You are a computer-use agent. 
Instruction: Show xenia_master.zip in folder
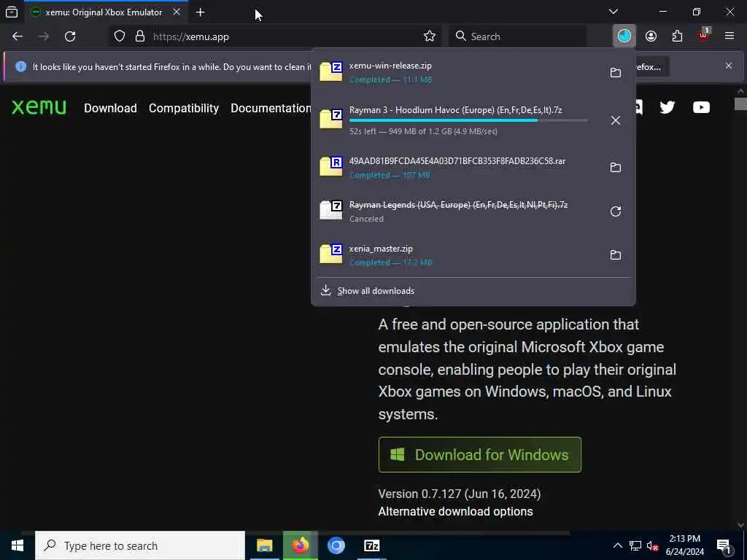coord(616,255)
